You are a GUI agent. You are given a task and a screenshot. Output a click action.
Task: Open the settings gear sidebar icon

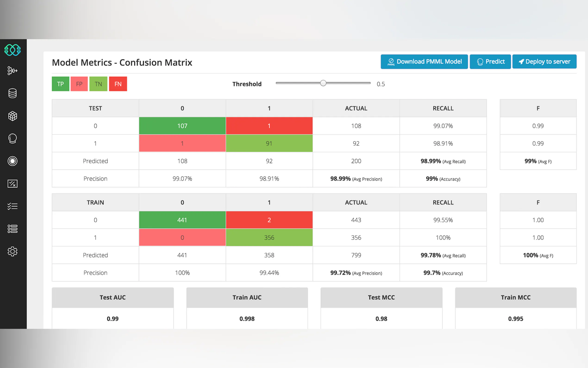(x=13, y=251)
